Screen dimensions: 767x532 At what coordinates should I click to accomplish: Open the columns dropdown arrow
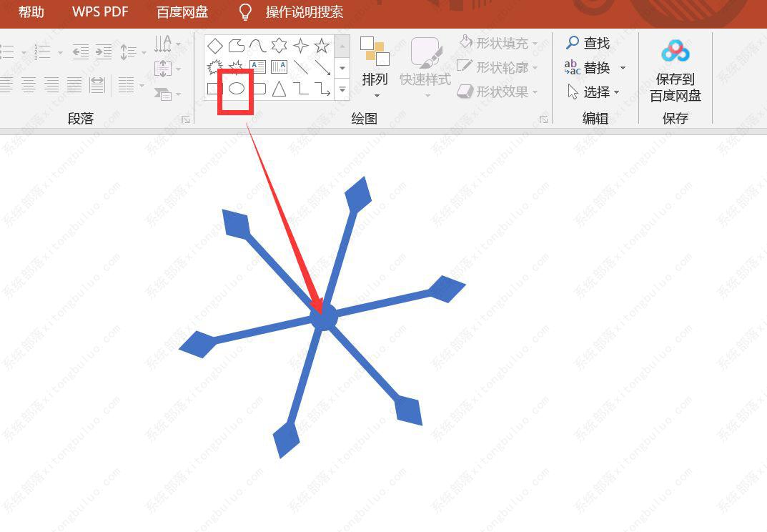[x=142, y=86]
